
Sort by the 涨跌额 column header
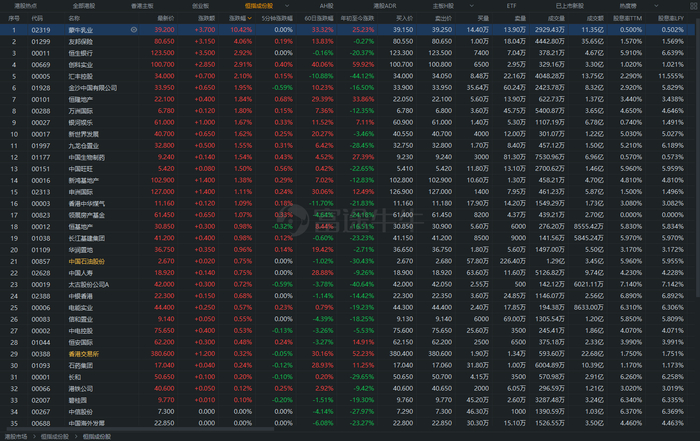click(207, 18)
